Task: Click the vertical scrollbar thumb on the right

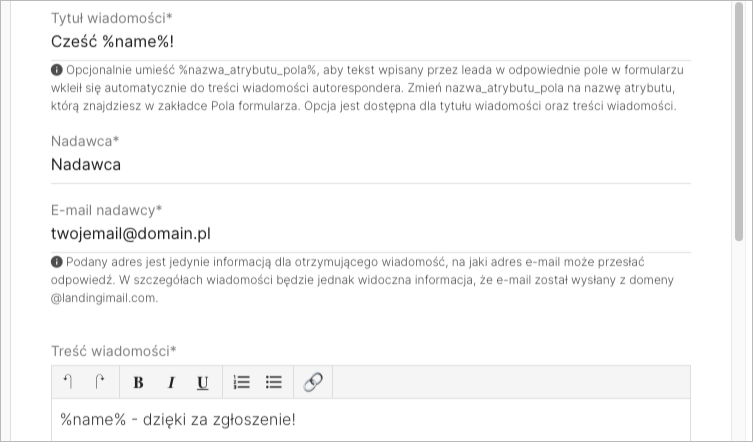Action: point(739,120)
